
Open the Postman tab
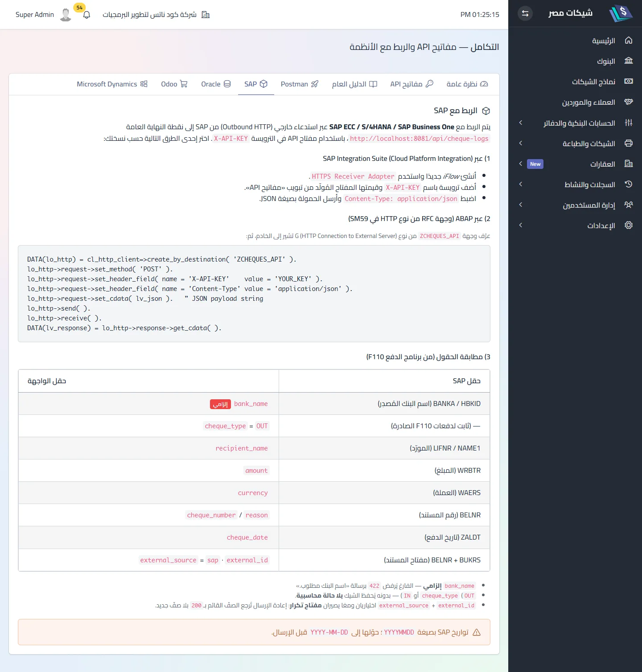tap(300, 84)
